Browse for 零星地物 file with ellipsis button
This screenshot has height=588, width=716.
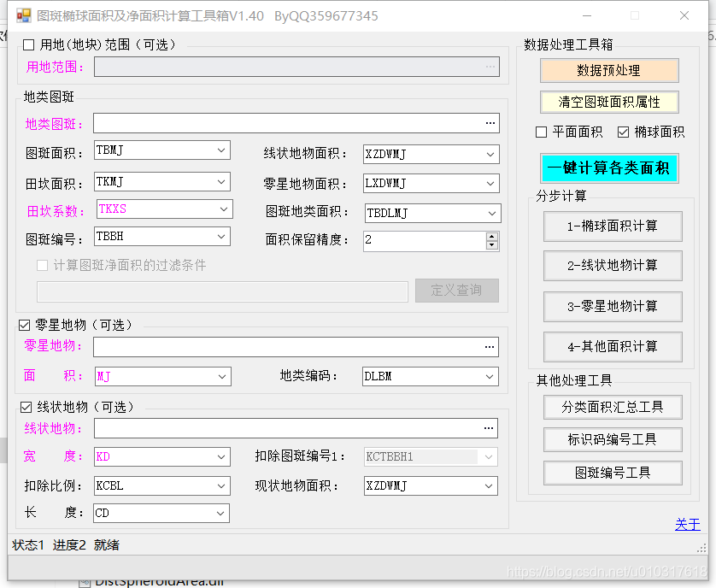point(489,347)
